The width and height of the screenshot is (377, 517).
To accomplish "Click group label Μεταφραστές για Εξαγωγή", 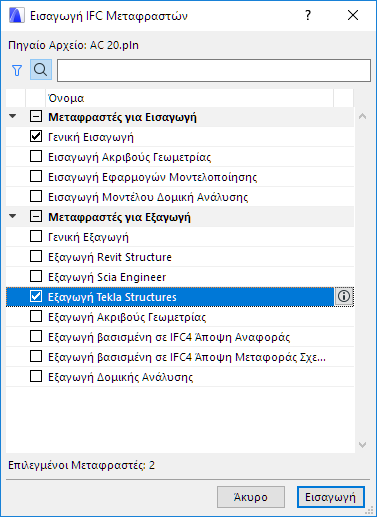I will [119, 217].
